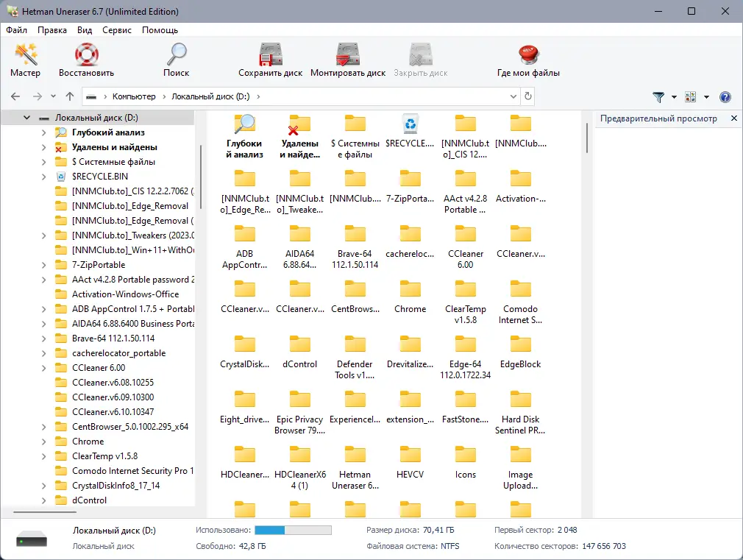Expand Удалены и найдены tree node
743x560 pixels.
click(x=43, y=147)
